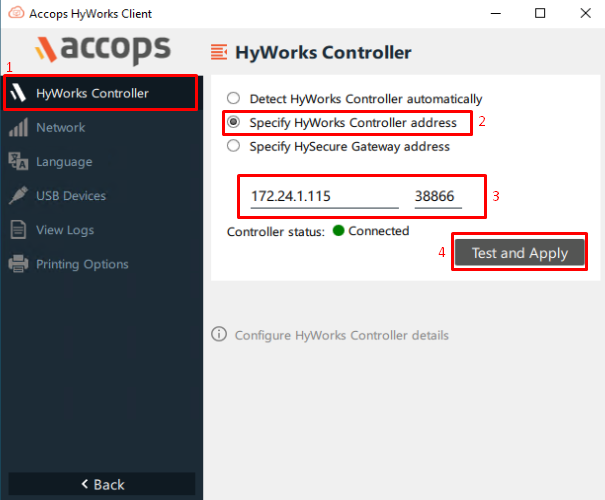Screen dimensions: 605x500
Task: Click the info icon beside Configure details
Action: [x=219, y=335]
